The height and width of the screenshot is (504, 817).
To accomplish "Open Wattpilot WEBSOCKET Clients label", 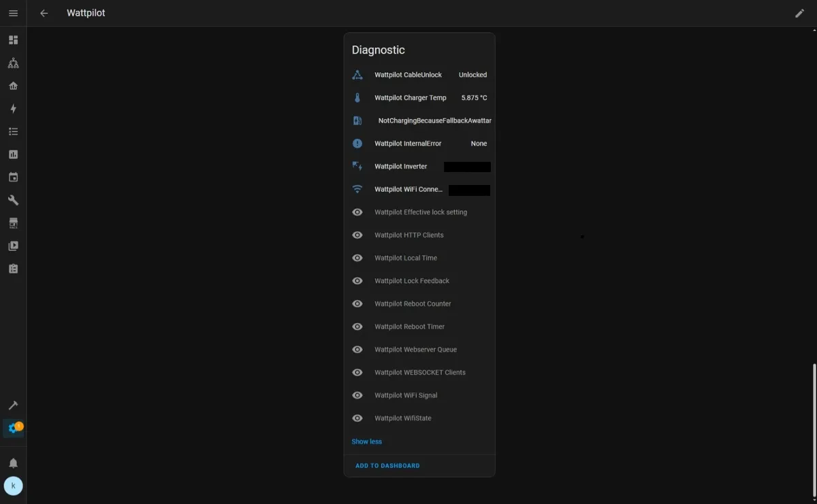I will coord(420,373).
